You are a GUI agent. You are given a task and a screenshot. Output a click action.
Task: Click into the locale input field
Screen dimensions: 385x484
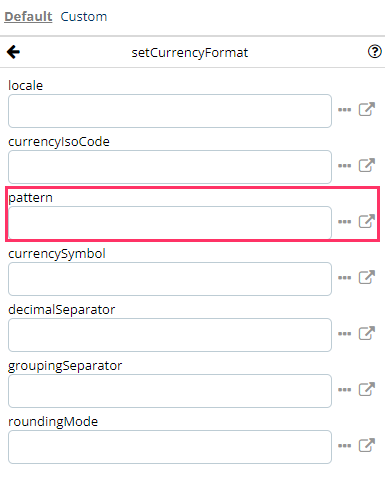(x=170, y=111)
